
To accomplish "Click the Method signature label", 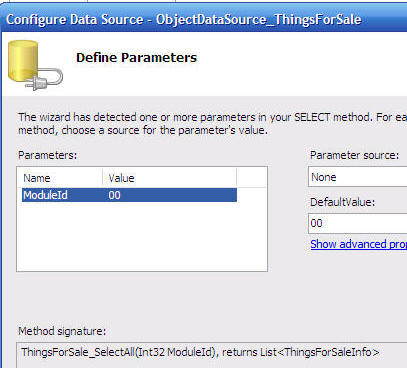I will click(62, 331).
